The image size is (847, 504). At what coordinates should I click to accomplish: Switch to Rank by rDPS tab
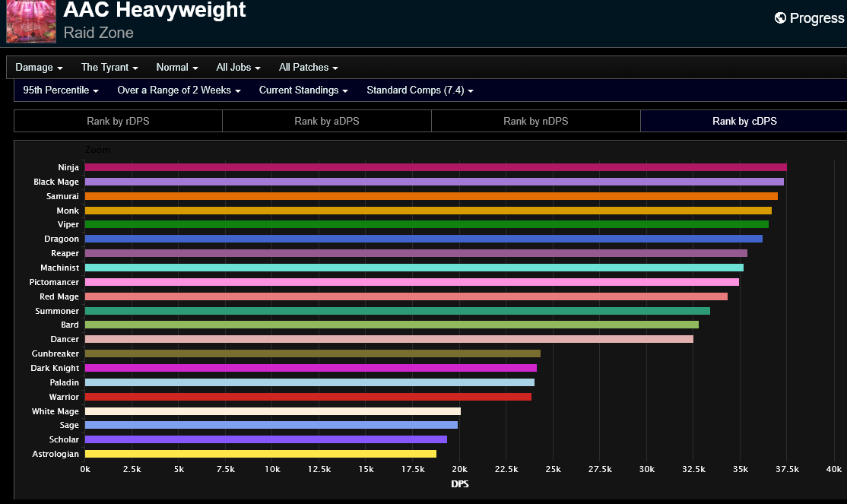point(118,121)
